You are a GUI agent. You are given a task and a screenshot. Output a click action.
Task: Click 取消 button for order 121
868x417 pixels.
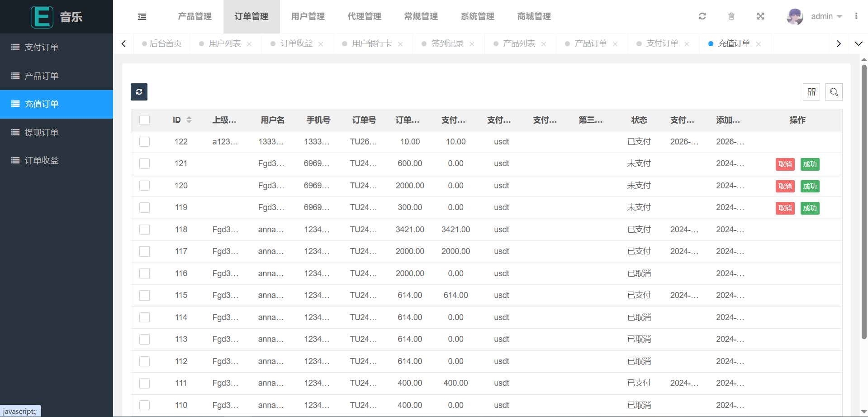785,164
